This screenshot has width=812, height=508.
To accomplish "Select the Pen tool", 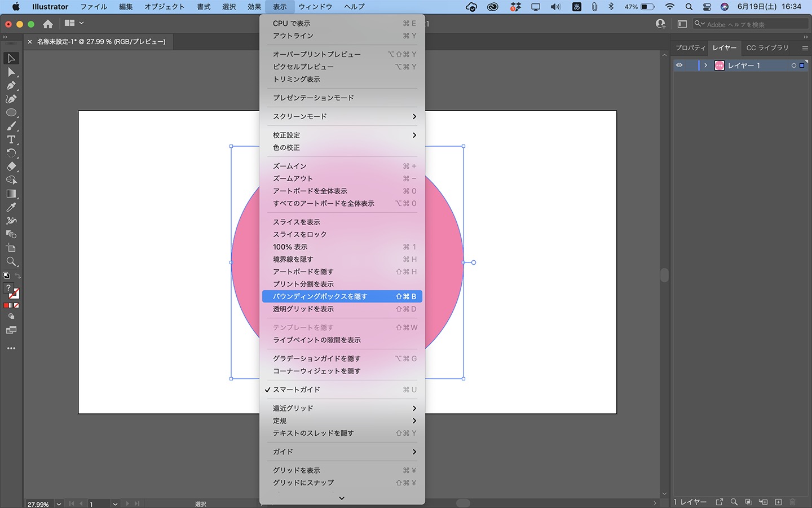I will point(10,85).
